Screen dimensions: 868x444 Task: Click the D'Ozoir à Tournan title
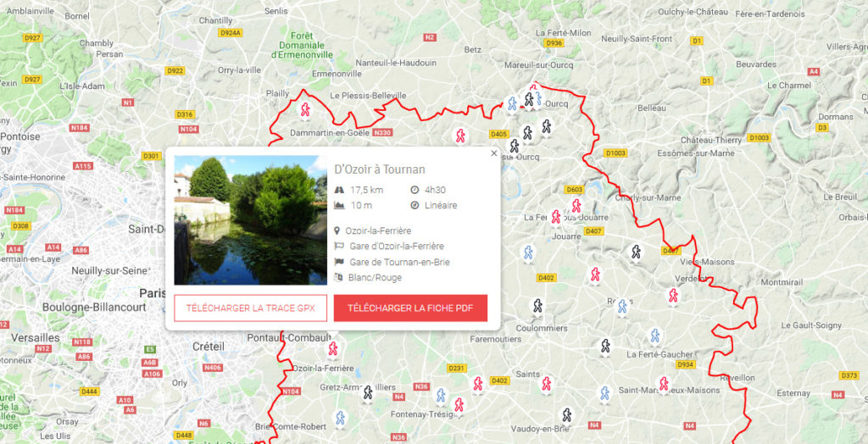(x=380, y=169)
